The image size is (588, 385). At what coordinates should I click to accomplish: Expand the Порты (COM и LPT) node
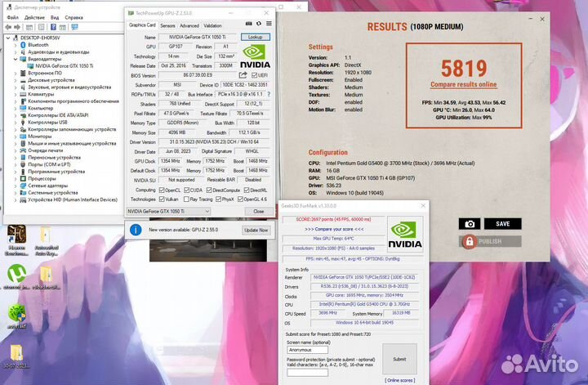[x=16, y=164]
